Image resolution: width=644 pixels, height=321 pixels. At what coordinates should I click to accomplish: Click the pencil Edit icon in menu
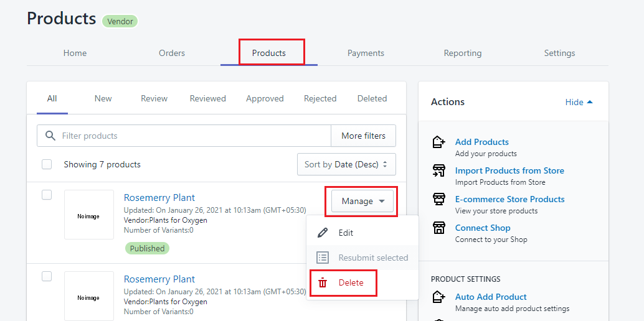click(x=323, y=233)
